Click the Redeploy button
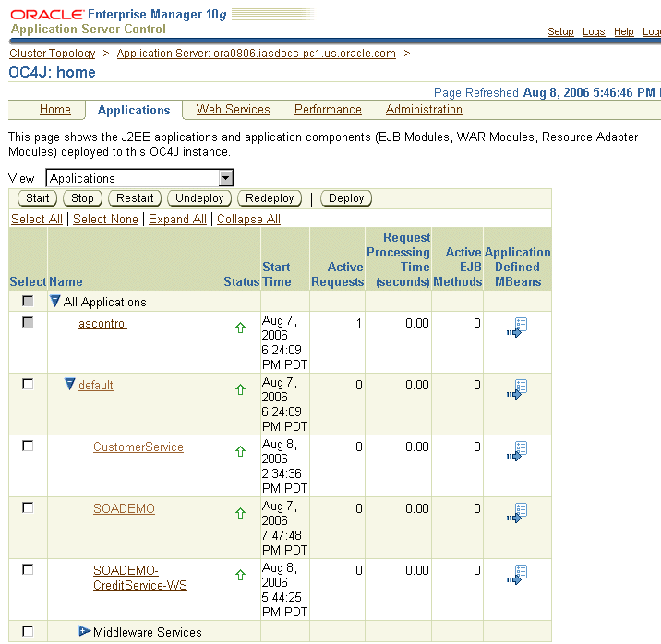This screenshot has height=644, width=661. tap(270, 198)
